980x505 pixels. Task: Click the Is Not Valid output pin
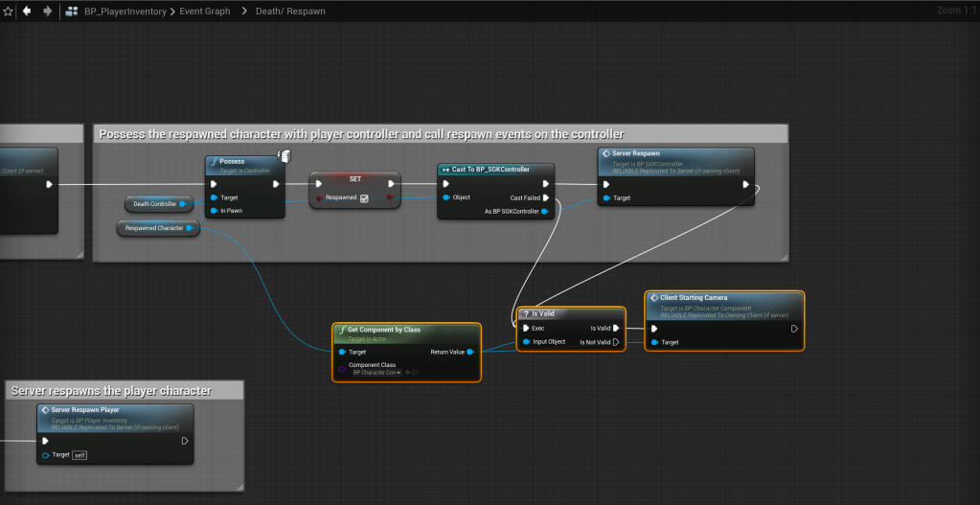coord(616,342)
